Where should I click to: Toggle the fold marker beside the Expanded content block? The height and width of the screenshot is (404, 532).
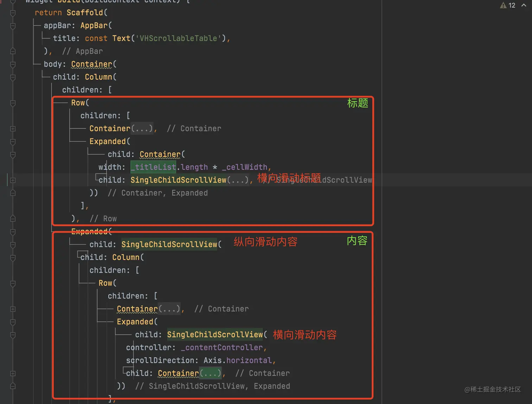[x=13, y=232]
